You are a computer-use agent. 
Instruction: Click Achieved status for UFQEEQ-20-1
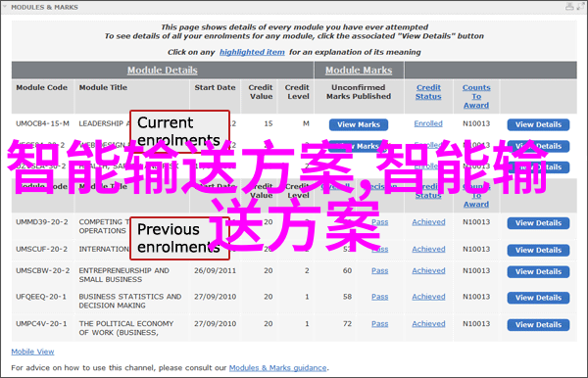[x=428, y=297]
